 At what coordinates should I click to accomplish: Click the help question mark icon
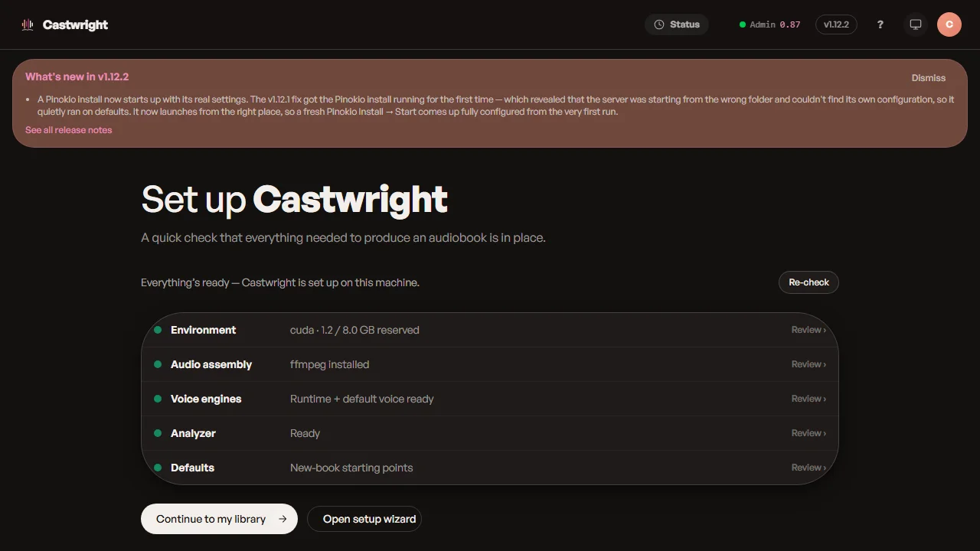[880, 24]
